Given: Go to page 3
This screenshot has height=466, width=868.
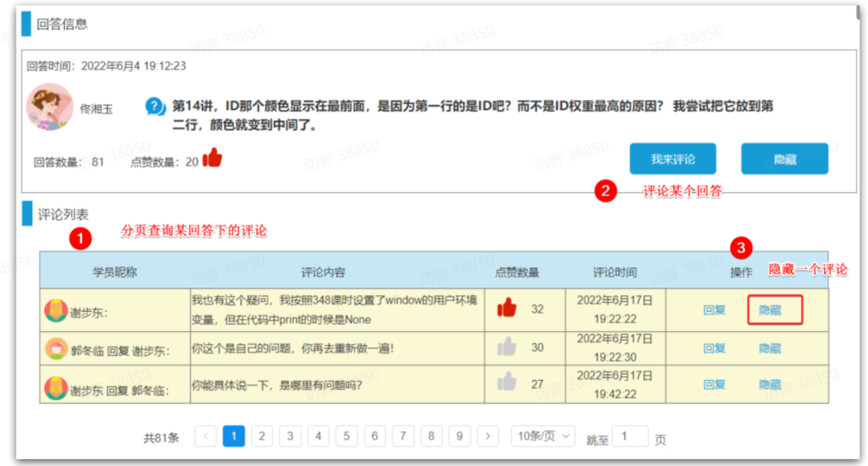Looking at the screenshot, I should click(290, 436).
